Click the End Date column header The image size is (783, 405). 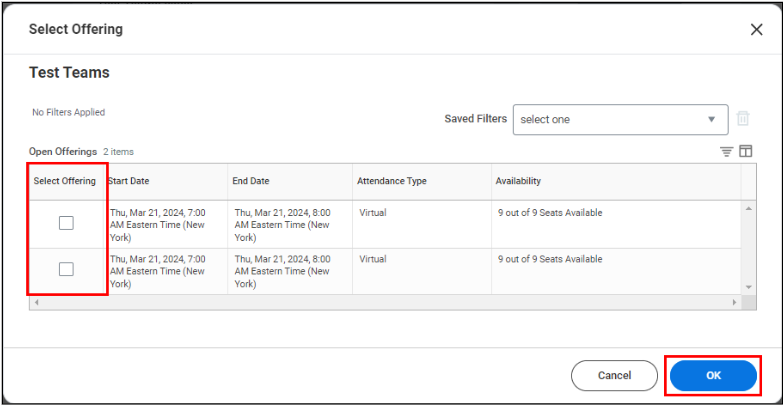point(251,181)
